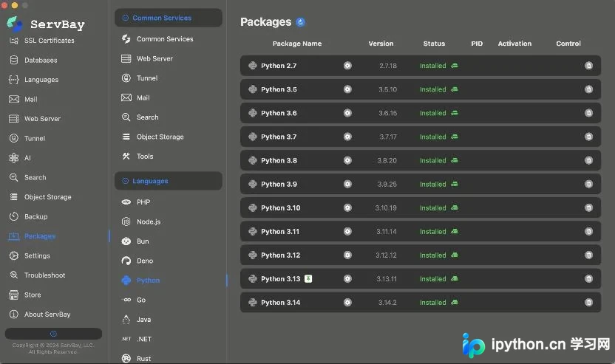The width and height of the screenshot is (615, 364).
Task: Delete Python 2.7 with trash icon
Action: (588, 66)
